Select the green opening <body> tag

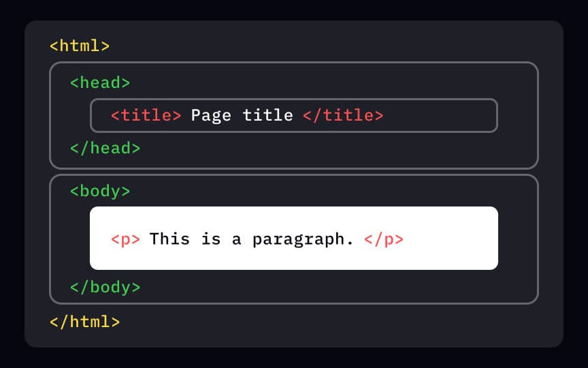tap(100, 191)
